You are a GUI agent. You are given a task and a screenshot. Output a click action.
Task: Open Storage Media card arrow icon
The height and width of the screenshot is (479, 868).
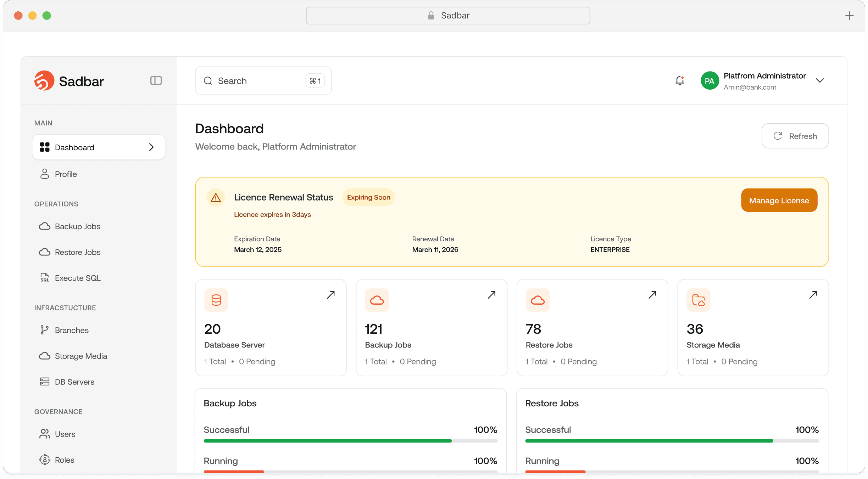813,295
